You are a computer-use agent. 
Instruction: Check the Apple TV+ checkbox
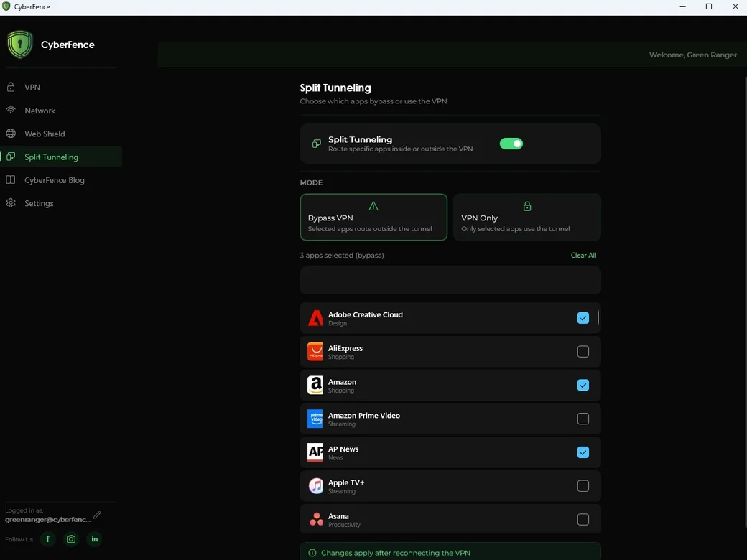583,486
